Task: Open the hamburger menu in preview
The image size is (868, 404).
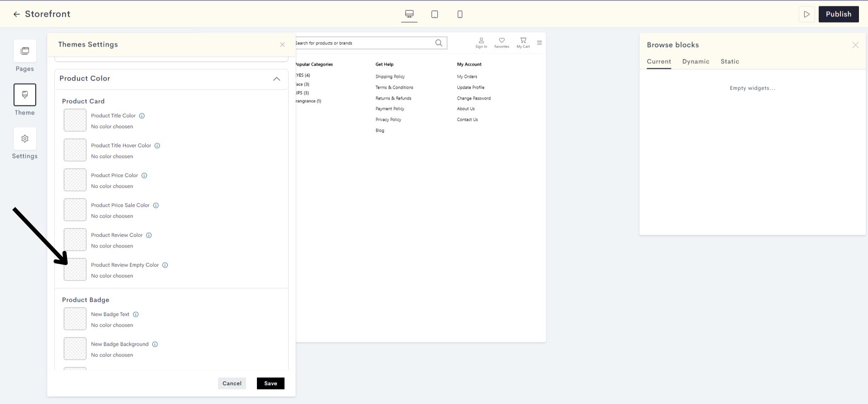Action: pos(539,43)
